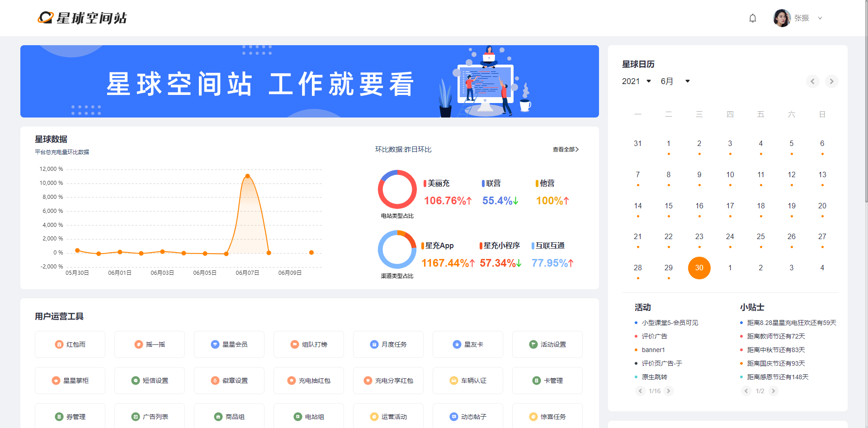Open the notification bell
This screenshot has height=428, width=868.
[x=753, y=18]
